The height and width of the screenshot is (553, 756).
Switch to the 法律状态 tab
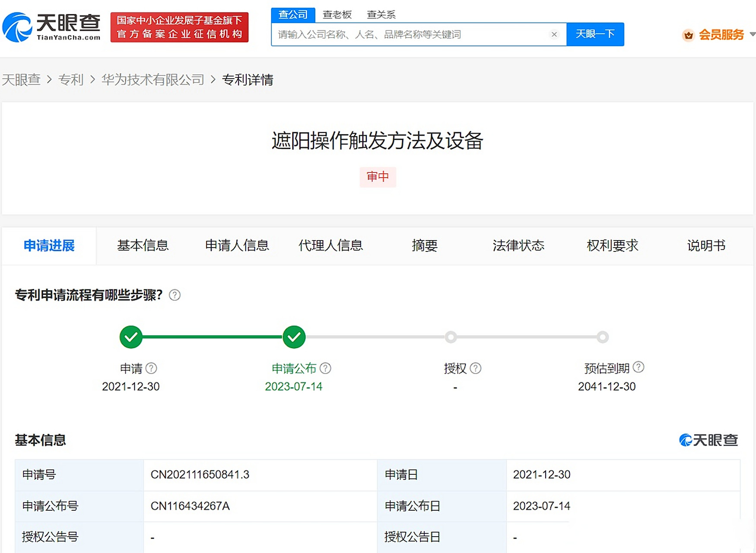[519, 245]
